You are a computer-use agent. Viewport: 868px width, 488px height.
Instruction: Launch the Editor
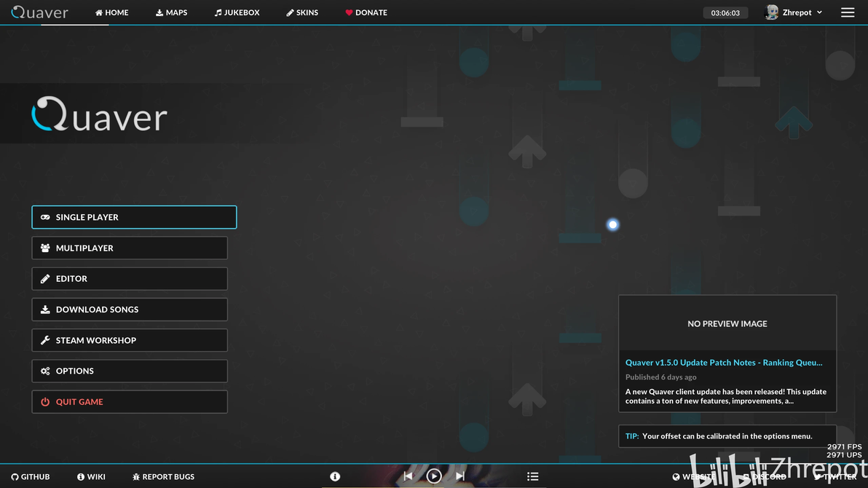[130, 279]
